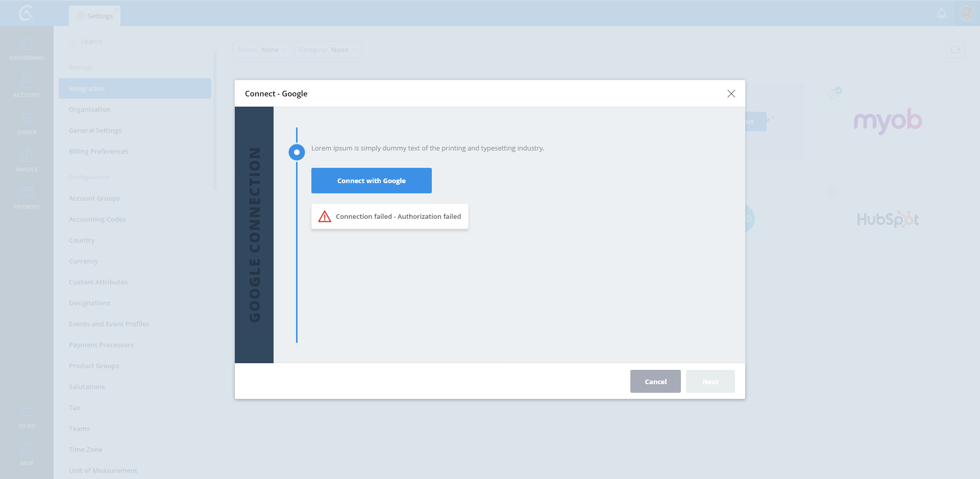This screenshot has width=980, height=479.
Task: Select the step indicator radio circle
Action: (297, 152)
